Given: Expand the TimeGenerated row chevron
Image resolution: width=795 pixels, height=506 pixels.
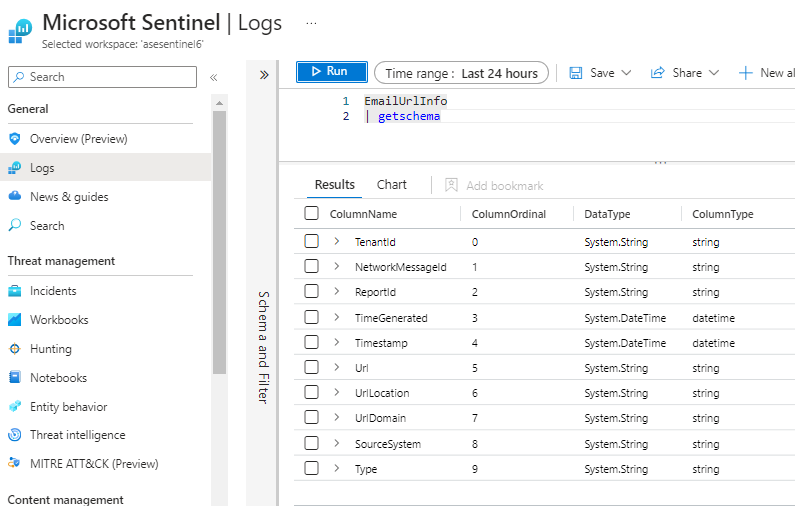Looking at the screenshot, I should [337, 317].
